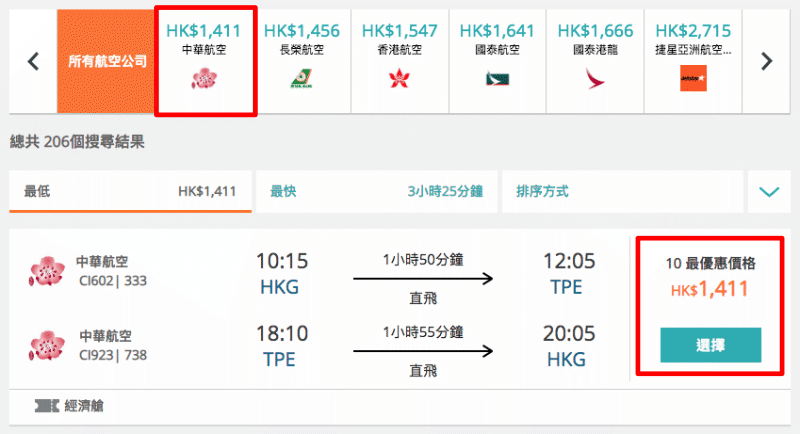The image size is (800, 434).
Task: Show more airlines with right arrow
Action: click(766, 61)
